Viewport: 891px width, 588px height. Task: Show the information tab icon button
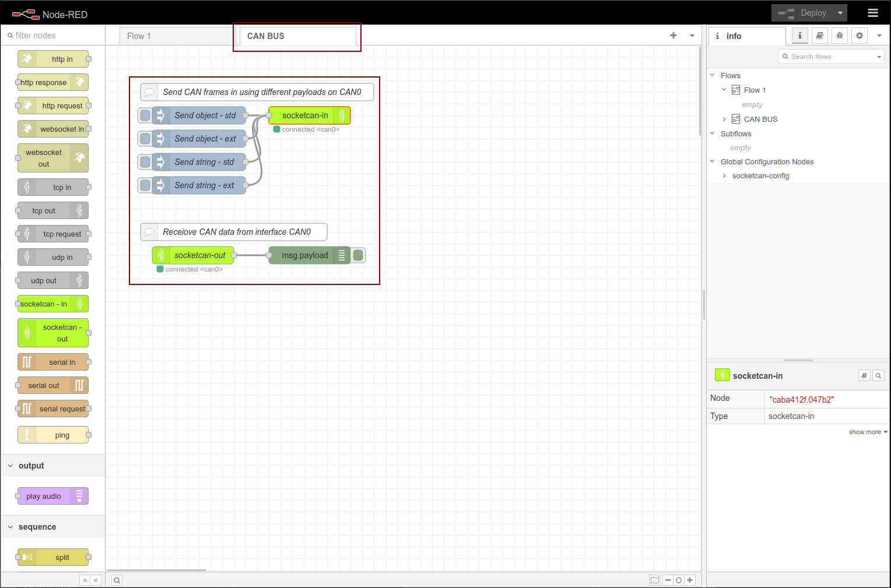(x=799, y=36)
